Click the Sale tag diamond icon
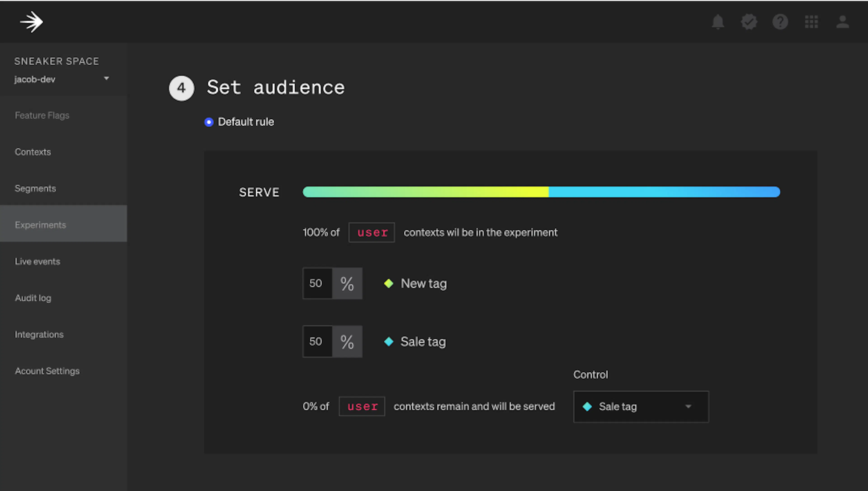The image size is (868, 491). [389, 342]
